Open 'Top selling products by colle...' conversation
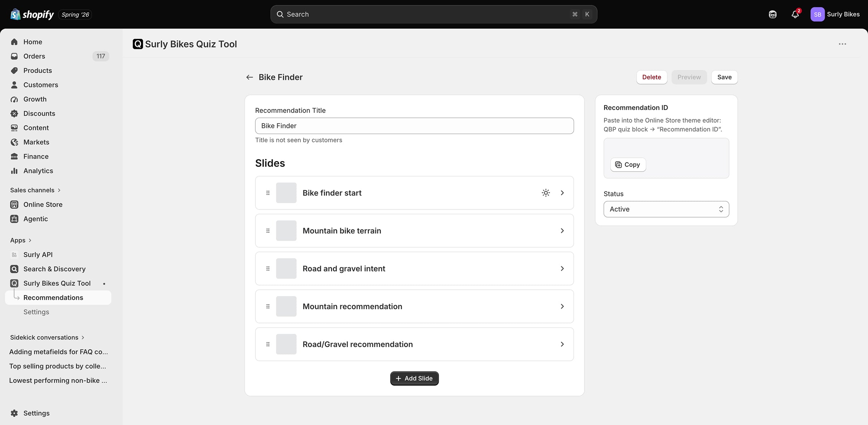868x425 pixels. coord(58,366)
